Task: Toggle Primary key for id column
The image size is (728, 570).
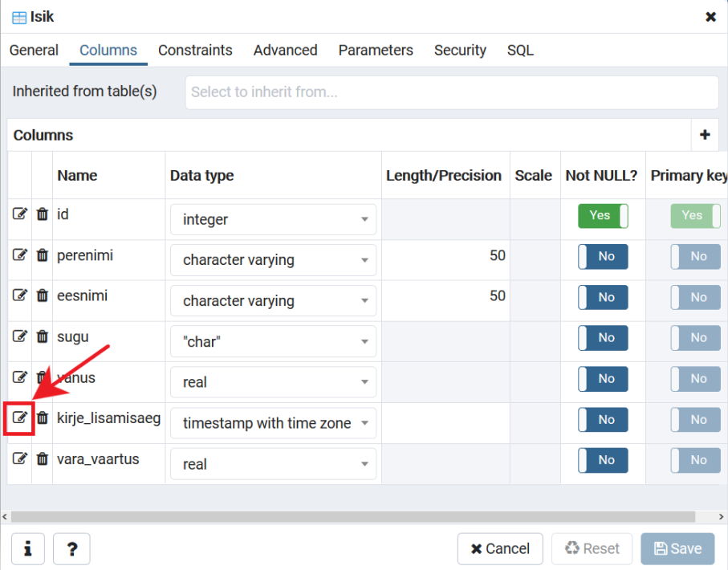Action: click(x=696, y=215)
